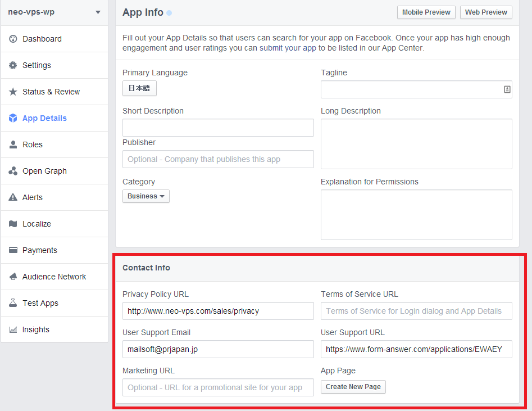Click the Alerts warning triangle icon
This screenshot has height=411, width=532.
(13, 197)
